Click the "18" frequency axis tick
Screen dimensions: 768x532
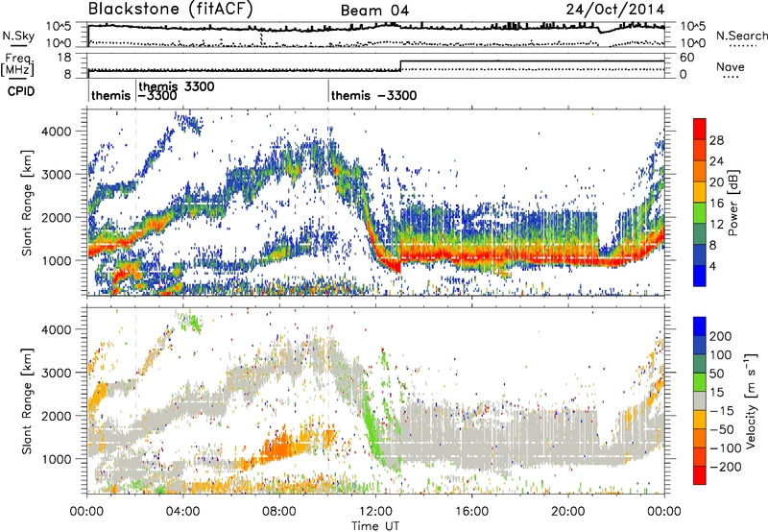pyautogui.click(x=64, y=58)
